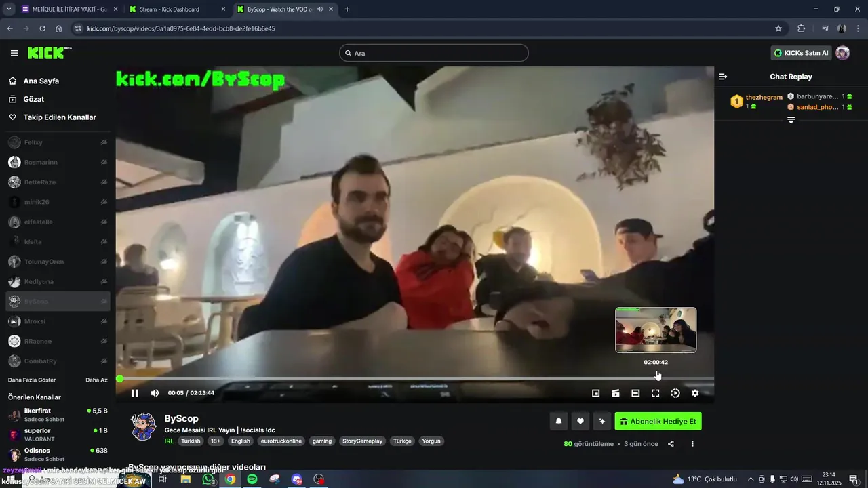Image resolution: width=868 pixels, height=488 pixels.
Task: Open Felixy channel in sidebar
Action: [x=58, y=142]
